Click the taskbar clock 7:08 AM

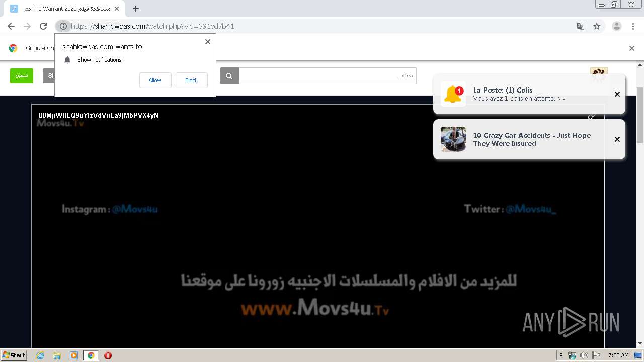pos(618,355)
